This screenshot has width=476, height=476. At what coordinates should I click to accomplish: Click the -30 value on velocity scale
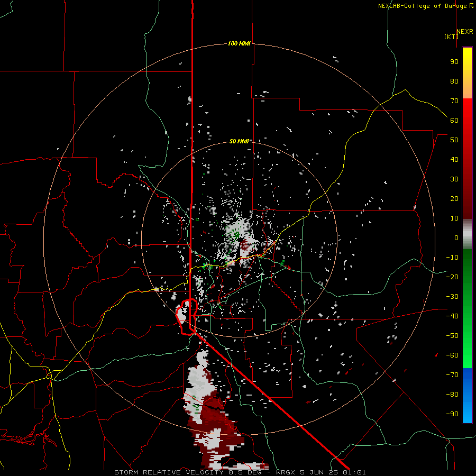(x=452, y=297)
